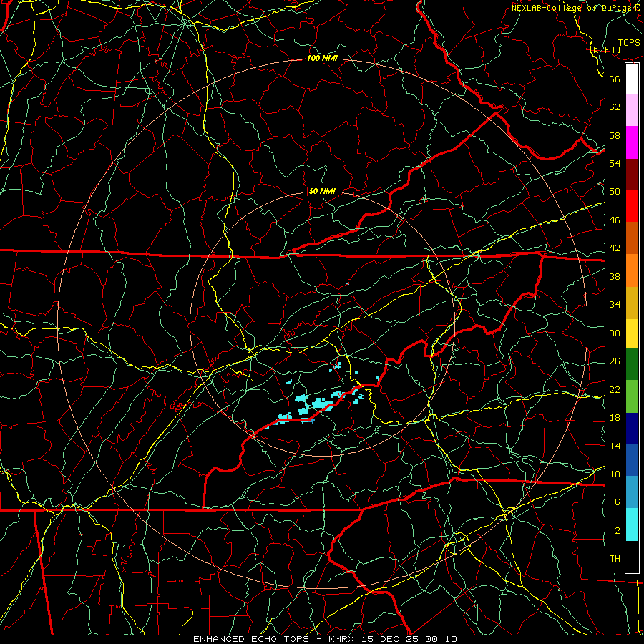644x644 pixels.
Task: Click the 54 scale label
Action: pyautogui.click(x=615, y=163)
